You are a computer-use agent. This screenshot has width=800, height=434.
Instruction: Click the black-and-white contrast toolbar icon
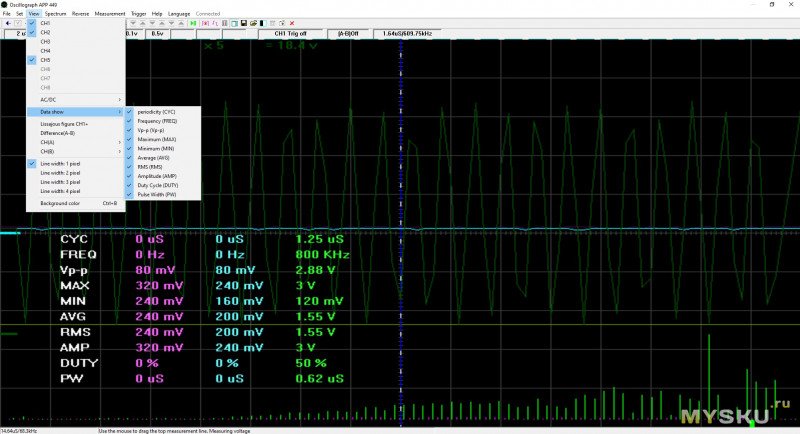pos(263,23)
